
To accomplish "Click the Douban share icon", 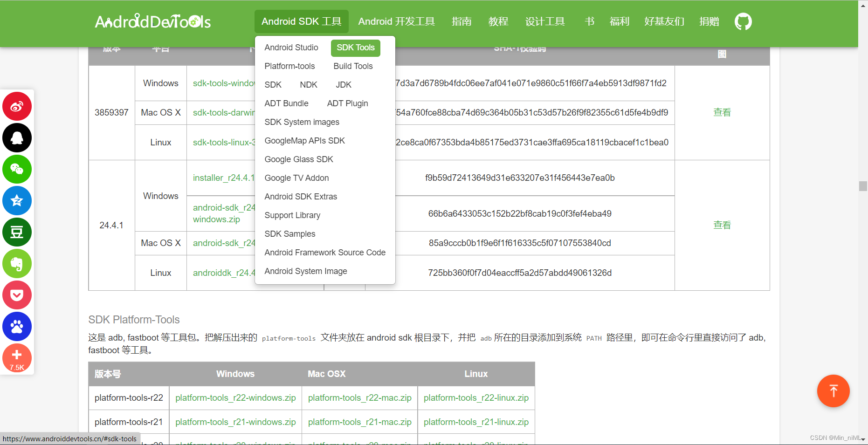I will coord(17,232).
